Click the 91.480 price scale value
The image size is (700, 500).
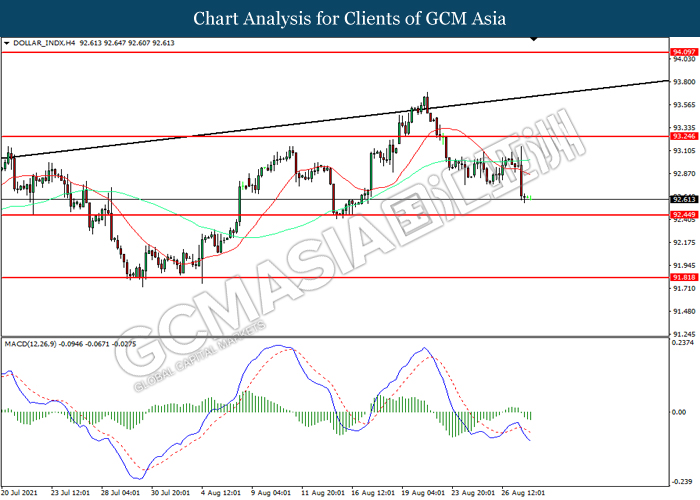click(684, 312)
